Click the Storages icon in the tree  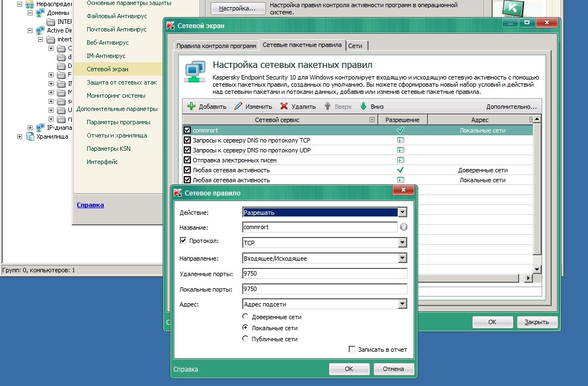point(30,137)
